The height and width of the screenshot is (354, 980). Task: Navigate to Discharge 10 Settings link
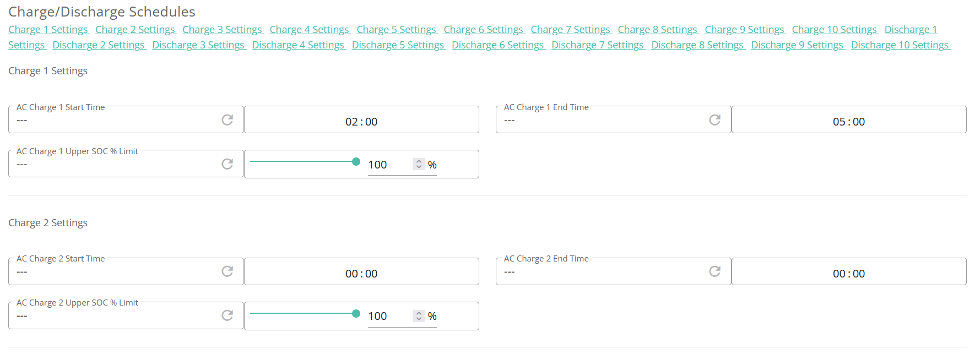point(901,45)
